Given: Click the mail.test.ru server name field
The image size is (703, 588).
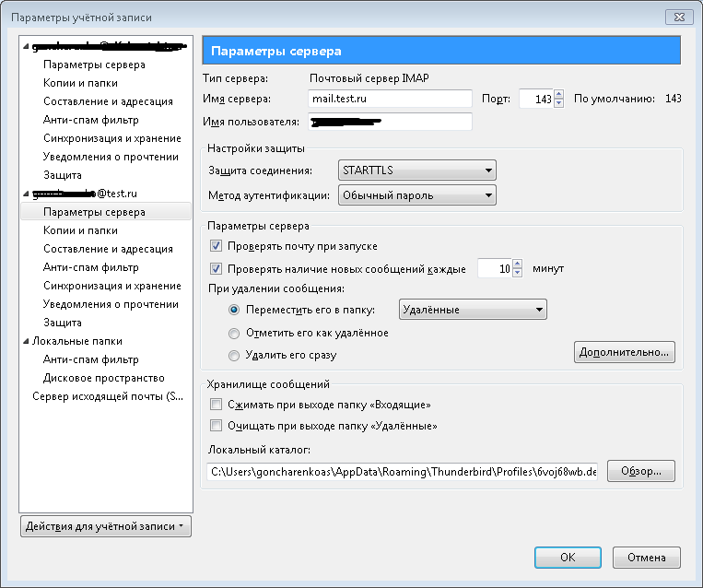Looking at the screenshot, I should pyautogui.click(x=390, y=99).
